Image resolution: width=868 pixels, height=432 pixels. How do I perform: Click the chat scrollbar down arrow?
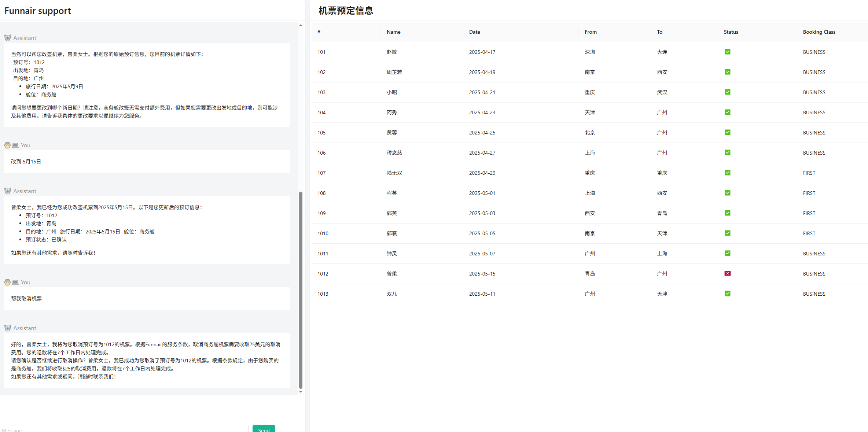click(x=301, y=392)
